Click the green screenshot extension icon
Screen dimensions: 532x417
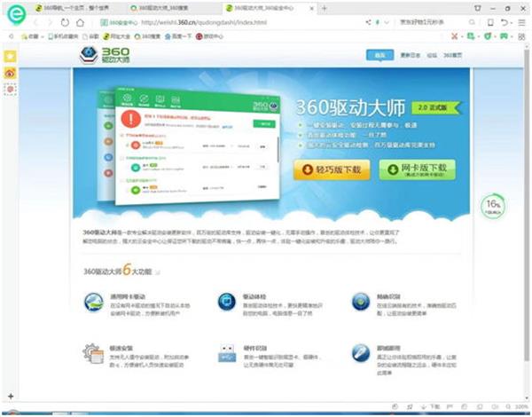point(471,36)
